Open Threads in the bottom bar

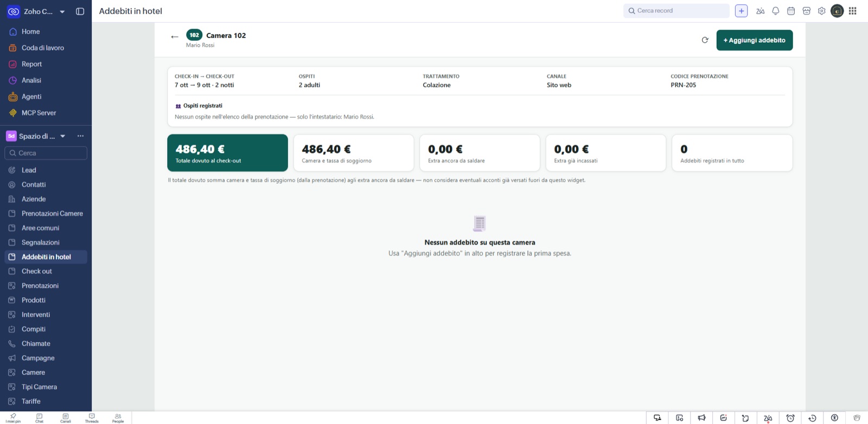(92, 418)
